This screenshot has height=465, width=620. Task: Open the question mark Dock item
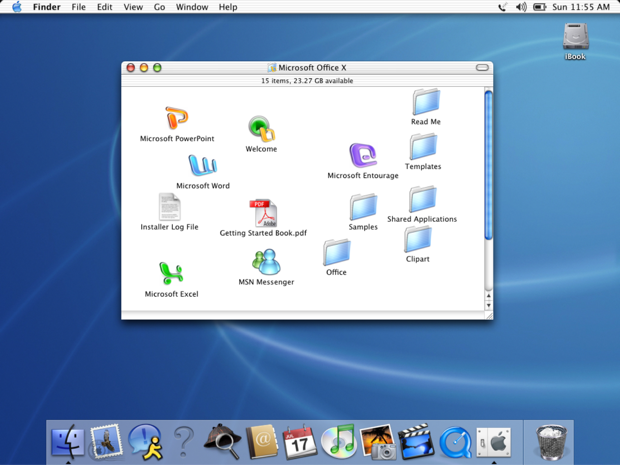[183, 442]
